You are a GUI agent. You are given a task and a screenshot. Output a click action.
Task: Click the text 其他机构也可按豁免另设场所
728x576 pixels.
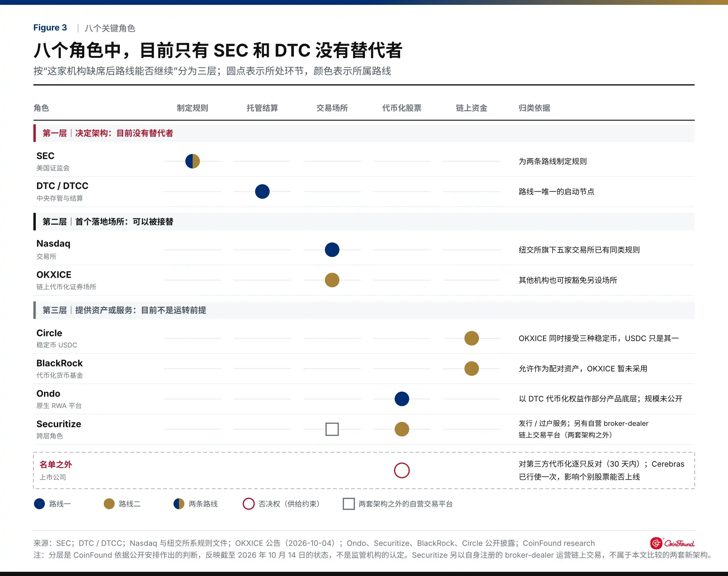568,280
